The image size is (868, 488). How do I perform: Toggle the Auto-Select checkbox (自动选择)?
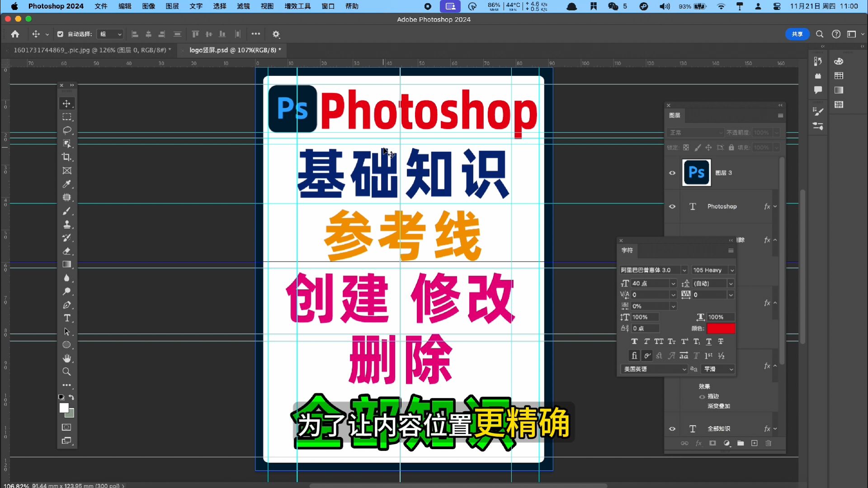(60, 34)
